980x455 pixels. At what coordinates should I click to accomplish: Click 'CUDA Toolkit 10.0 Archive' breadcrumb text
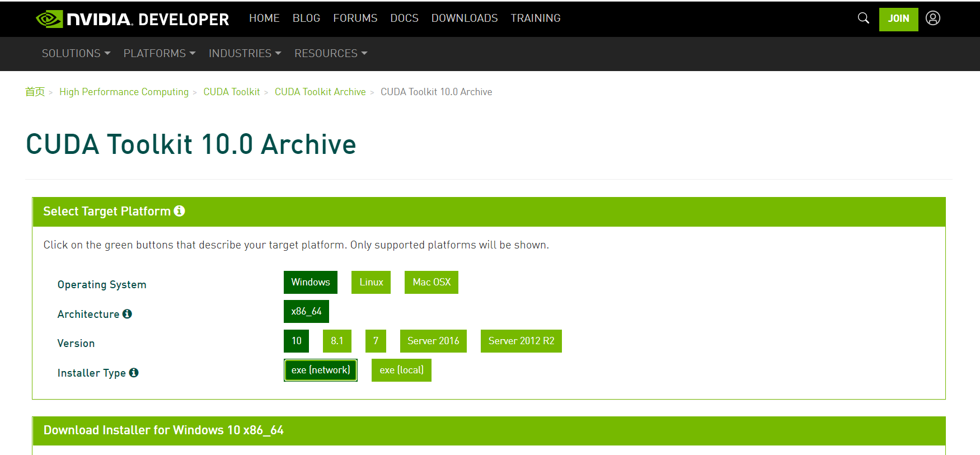tap(437, 92)
